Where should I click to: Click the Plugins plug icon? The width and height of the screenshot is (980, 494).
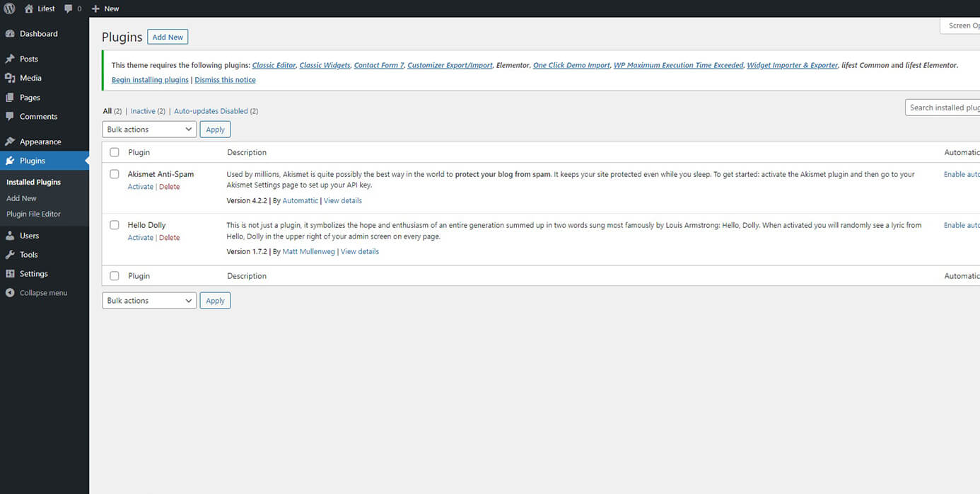10,161
